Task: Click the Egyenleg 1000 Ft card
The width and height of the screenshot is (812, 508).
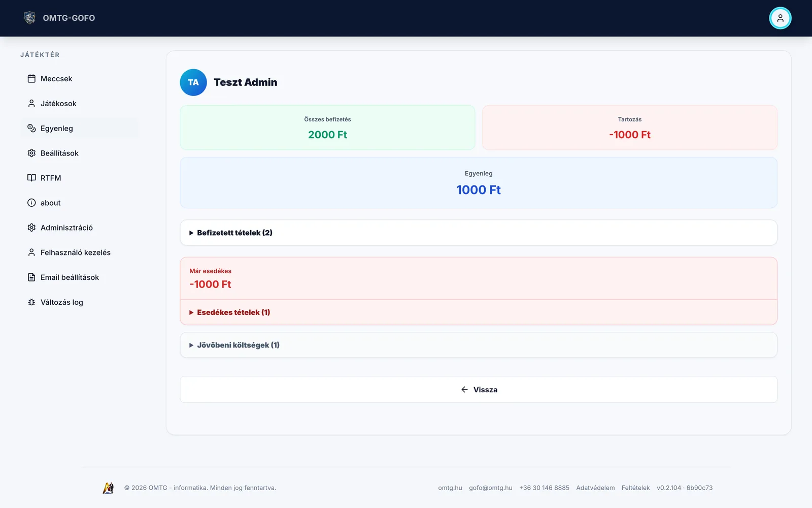Action: [479, 183]
